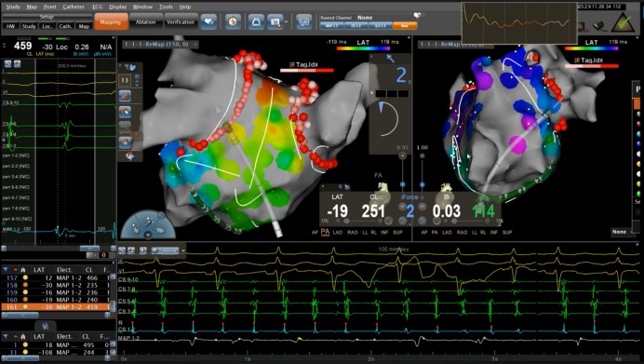The width and height of the screenshot is (644, 364).
Task: Click the heart icon in the top toolbar
Action: point(208,21)
